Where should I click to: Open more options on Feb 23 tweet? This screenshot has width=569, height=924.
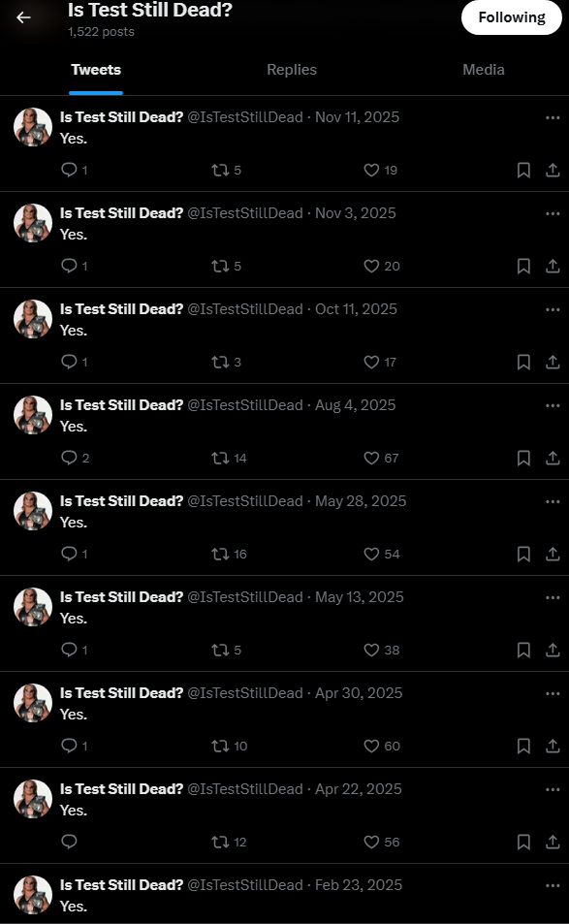(x=553, y=885)
